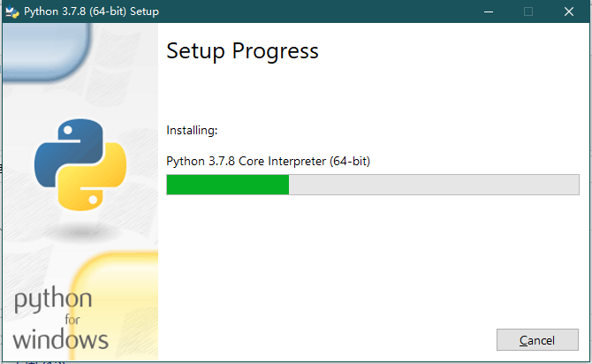
Task: Click the green filled part of progress bar
Action: [x=228, y=184]
